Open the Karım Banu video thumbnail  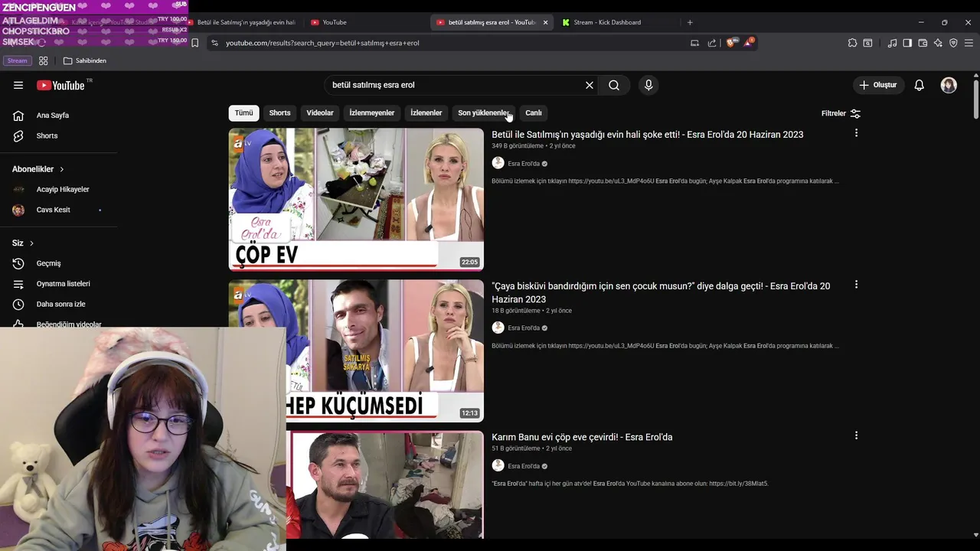click(385, 484)
